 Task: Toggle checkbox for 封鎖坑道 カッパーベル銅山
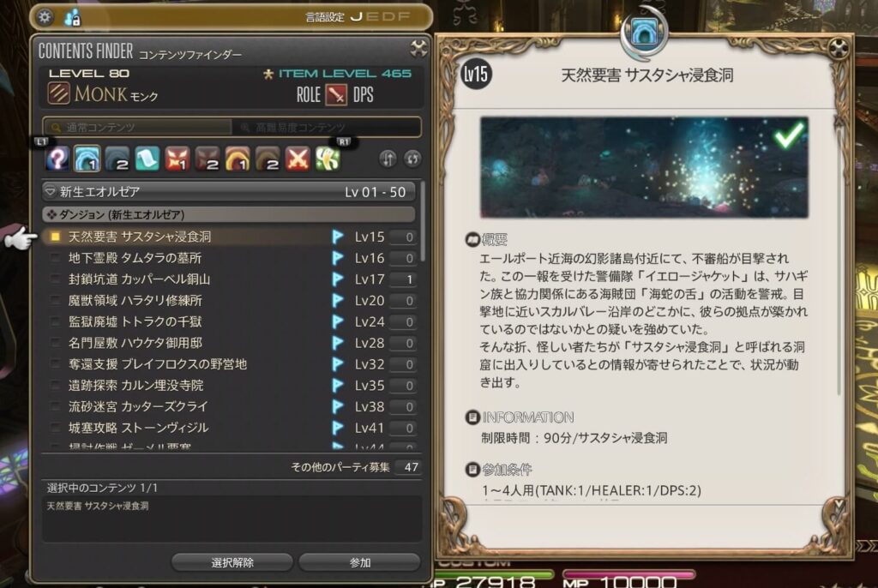[55, 279]
